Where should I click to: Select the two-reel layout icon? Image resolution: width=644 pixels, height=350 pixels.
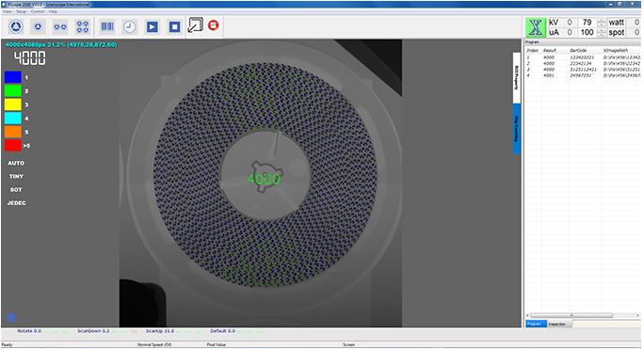tap(60, 27)
